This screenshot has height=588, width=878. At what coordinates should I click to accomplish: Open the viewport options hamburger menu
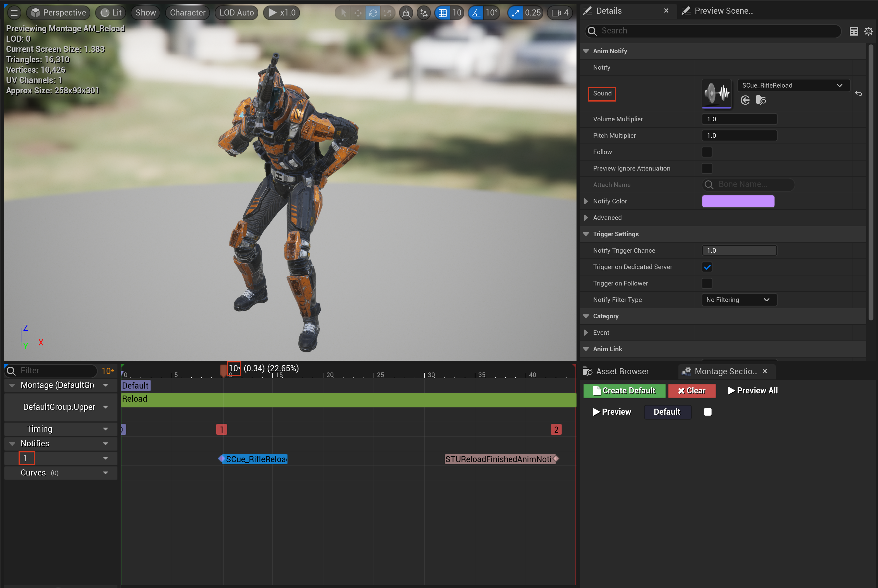(14, 13)
